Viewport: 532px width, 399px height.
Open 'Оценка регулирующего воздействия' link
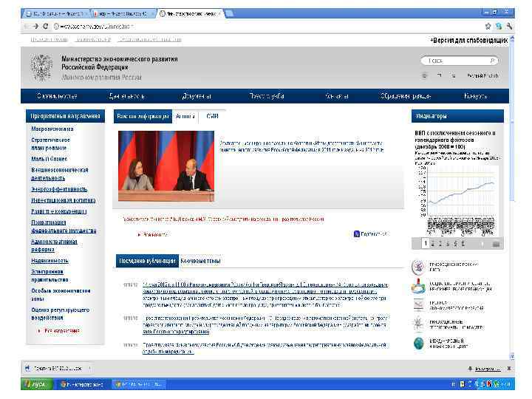[60, 314]
